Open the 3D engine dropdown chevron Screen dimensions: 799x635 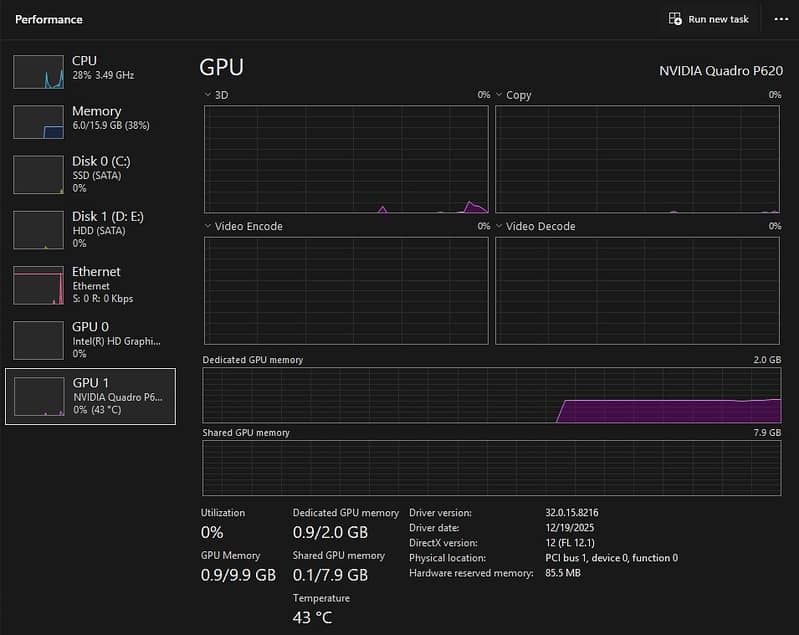[x=207, y=95]
